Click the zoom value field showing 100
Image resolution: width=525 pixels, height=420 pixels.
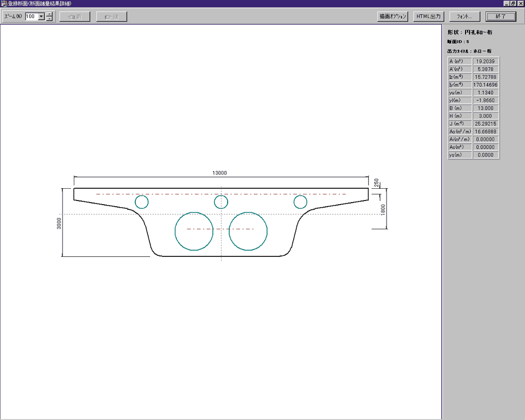coord(31,16)
